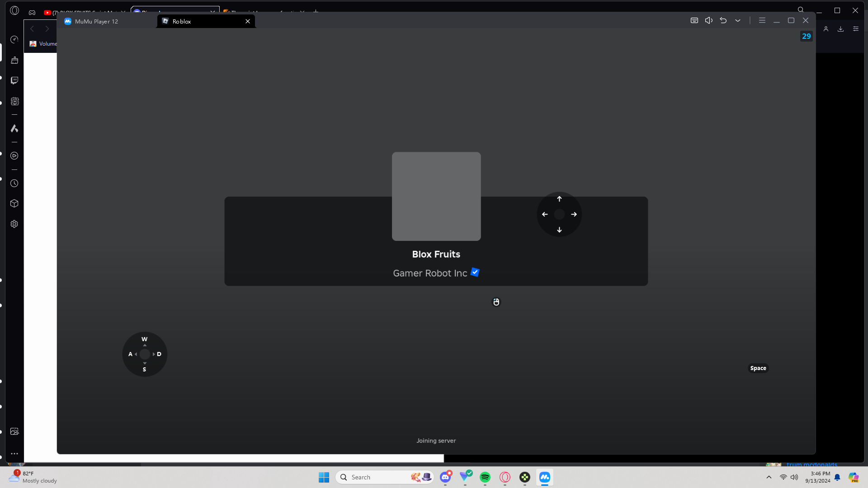Click the Space key mapping button

(x=758, y=368)
